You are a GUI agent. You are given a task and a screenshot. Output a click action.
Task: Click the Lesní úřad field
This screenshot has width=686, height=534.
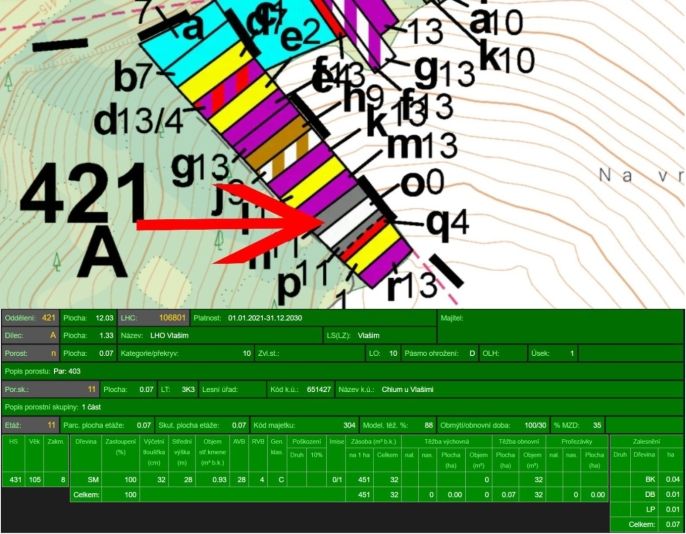[232, 389]
